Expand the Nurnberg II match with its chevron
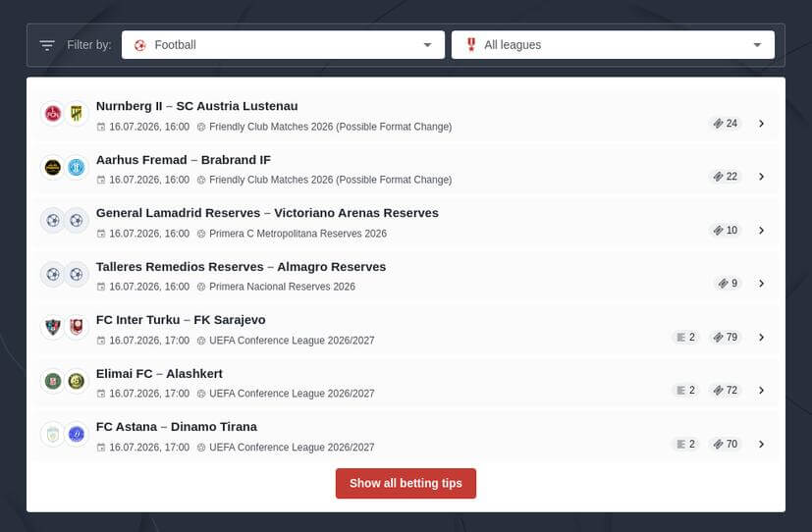 (x=761, y=123)
